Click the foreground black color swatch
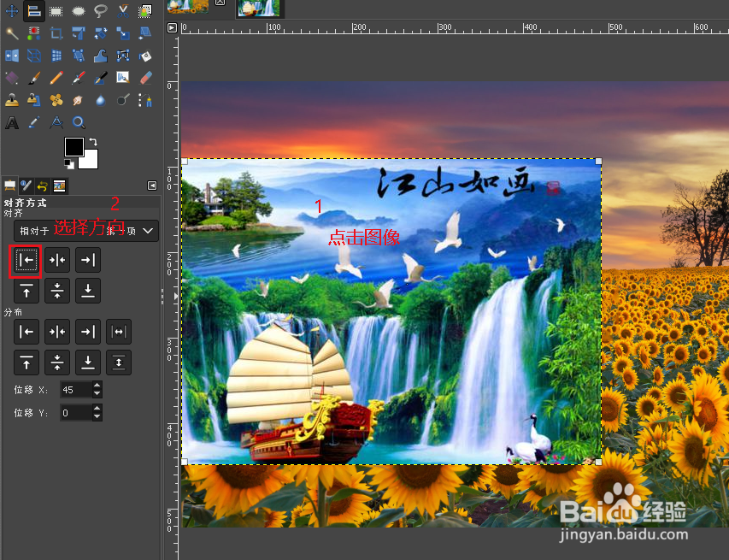Image resolution: width=729 pixels, height=560 pixels. pos(74,147)
